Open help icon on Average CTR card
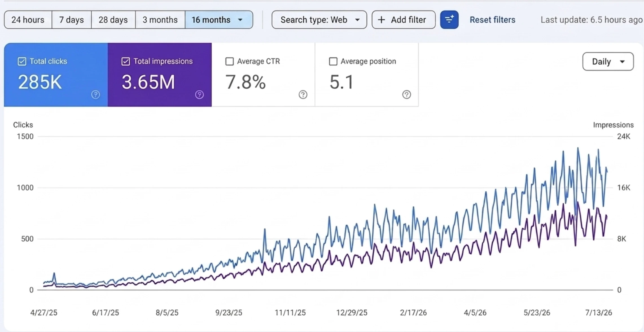 [303, 95]
